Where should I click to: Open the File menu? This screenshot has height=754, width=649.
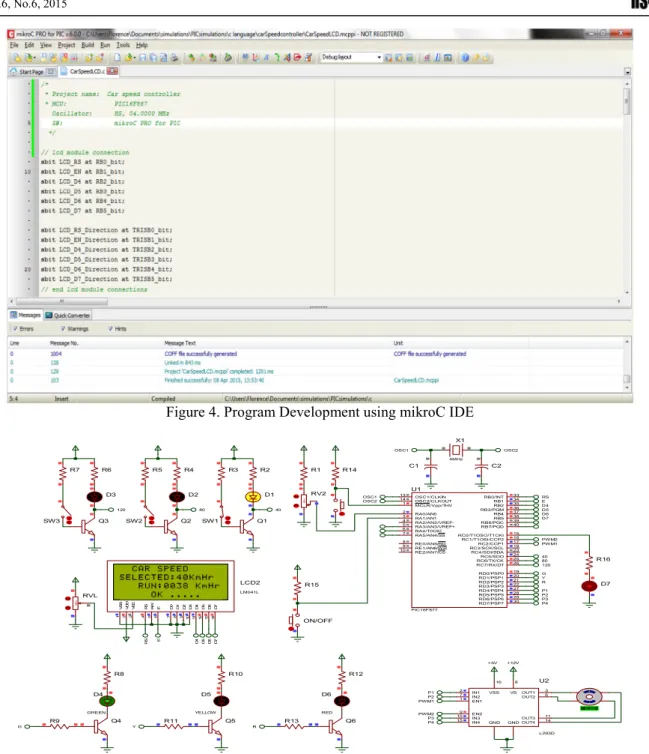point(14,45)
